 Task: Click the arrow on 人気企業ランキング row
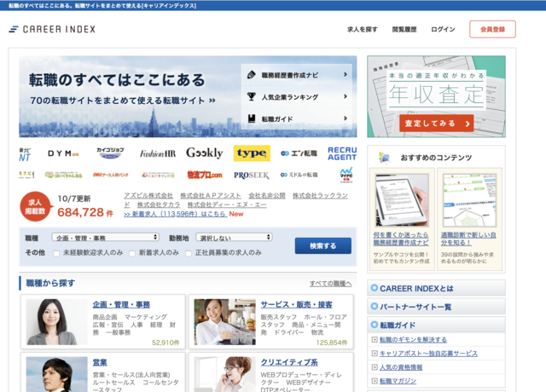tap(345, 96)
